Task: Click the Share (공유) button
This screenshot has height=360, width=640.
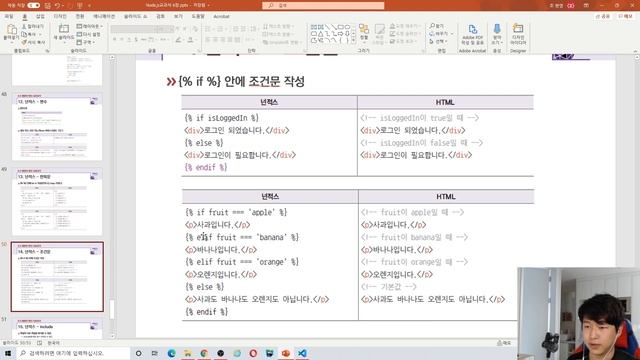Action: point(602,16)
